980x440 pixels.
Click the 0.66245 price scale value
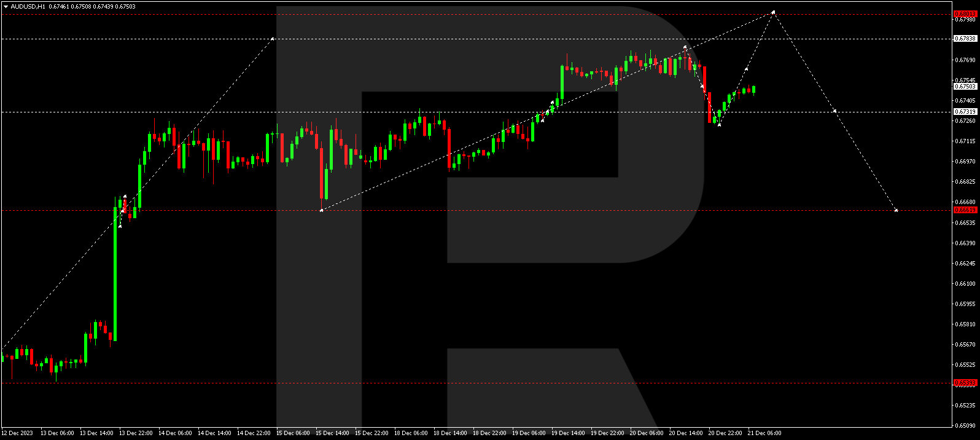coord(965,264)
